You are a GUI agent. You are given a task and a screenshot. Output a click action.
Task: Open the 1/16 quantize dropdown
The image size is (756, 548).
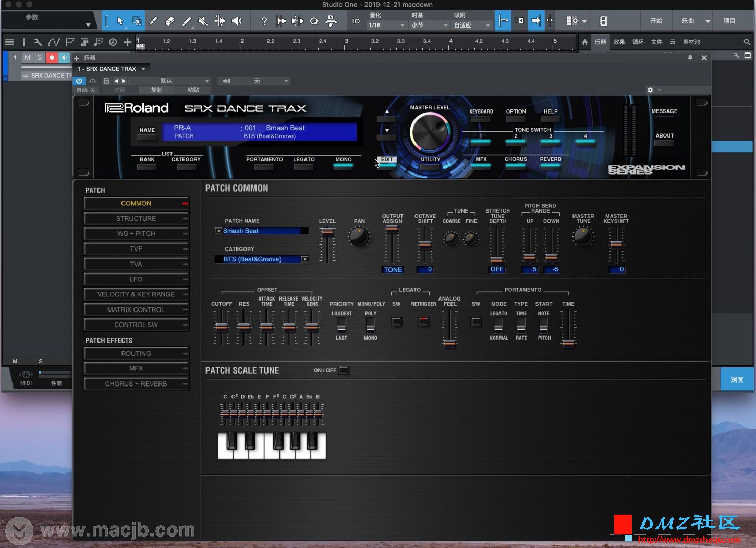click(x=386, y=25)
